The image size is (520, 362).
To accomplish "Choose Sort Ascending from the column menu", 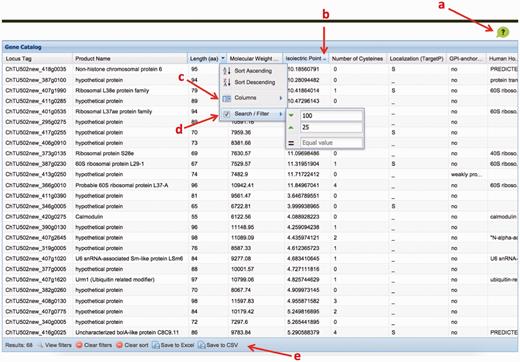I will point(254,71).
